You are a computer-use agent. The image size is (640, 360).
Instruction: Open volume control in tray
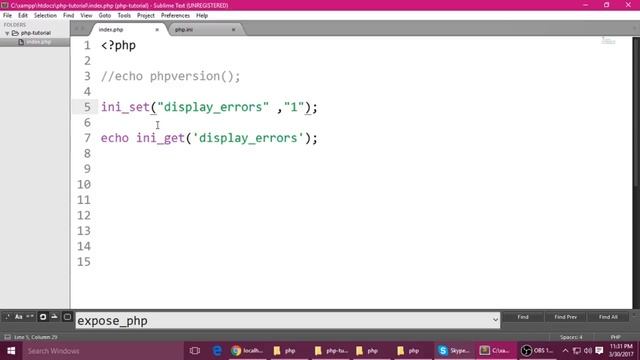[x=588, y=351]
